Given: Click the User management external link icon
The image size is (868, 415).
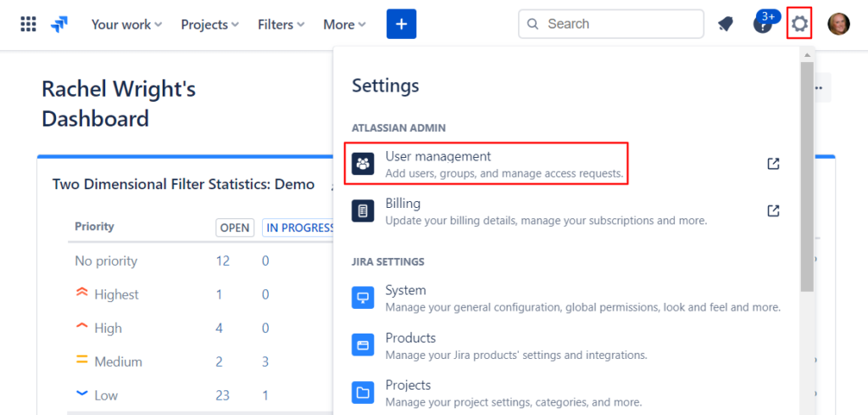Looking at the screenshot, I should 773,164.
